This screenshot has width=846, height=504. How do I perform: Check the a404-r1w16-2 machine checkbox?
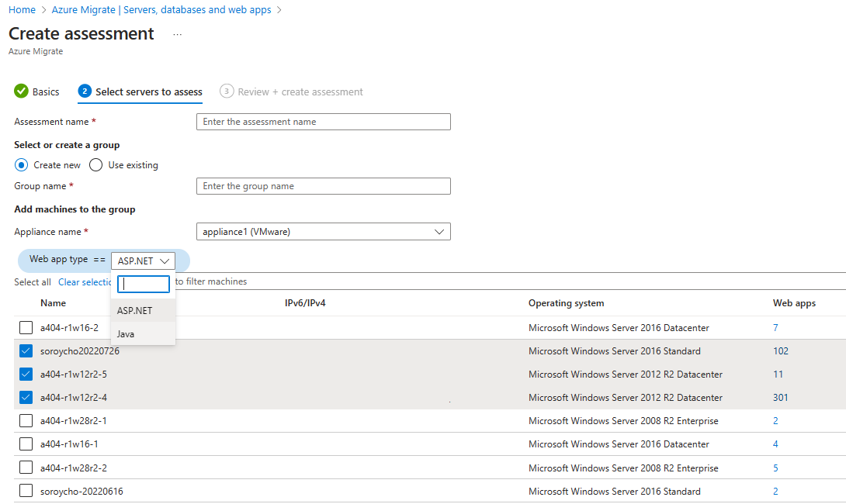point(26,327)
